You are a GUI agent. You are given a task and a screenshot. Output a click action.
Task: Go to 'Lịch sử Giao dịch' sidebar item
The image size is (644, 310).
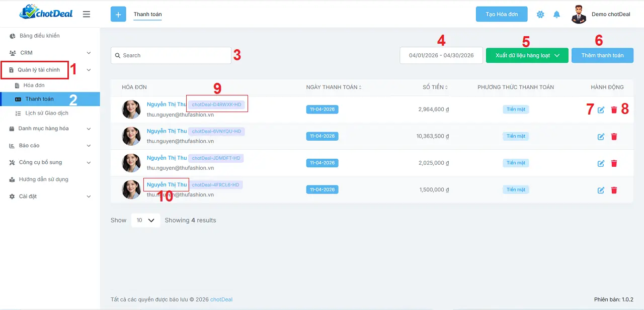pyautogui.click(x=47, y=114)
